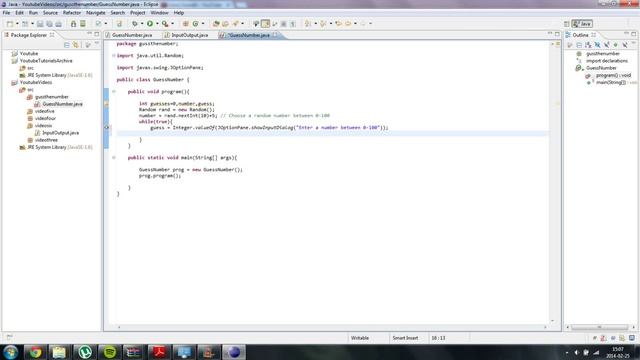Open dropdown next to New toolbar icon
The width and height of the screenshot is (640, 360).
(17, 24)
